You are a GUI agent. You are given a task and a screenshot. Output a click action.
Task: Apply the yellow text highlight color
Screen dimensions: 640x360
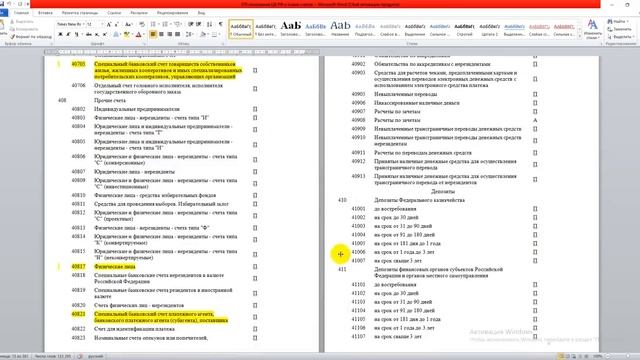coord(127,35)
